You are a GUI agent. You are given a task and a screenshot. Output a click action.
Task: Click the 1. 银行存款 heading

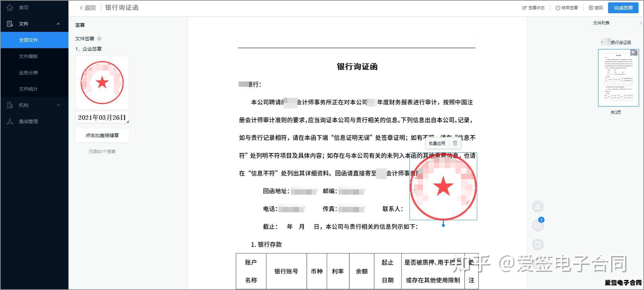(x=266, y=245)
